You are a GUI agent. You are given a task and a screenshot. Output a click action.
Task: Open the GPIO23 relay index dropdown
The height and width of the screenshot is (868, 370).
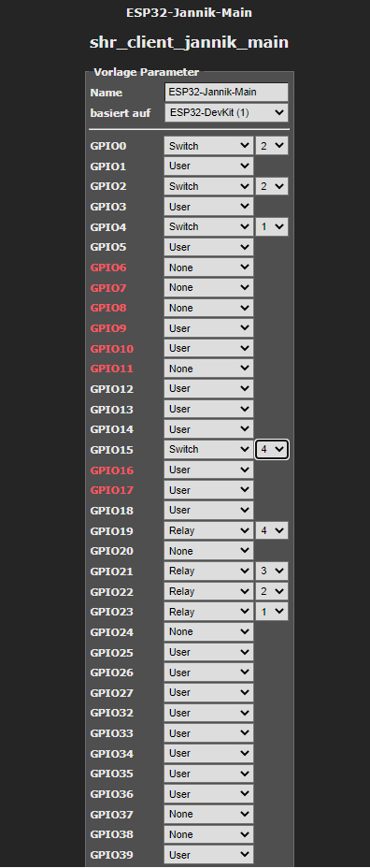[x=272, y=613]
